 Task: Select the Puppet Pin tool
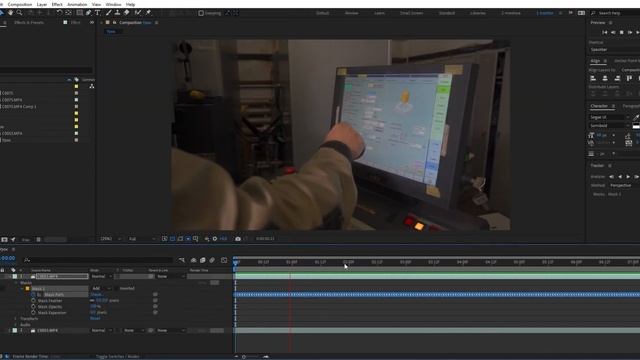148,13
